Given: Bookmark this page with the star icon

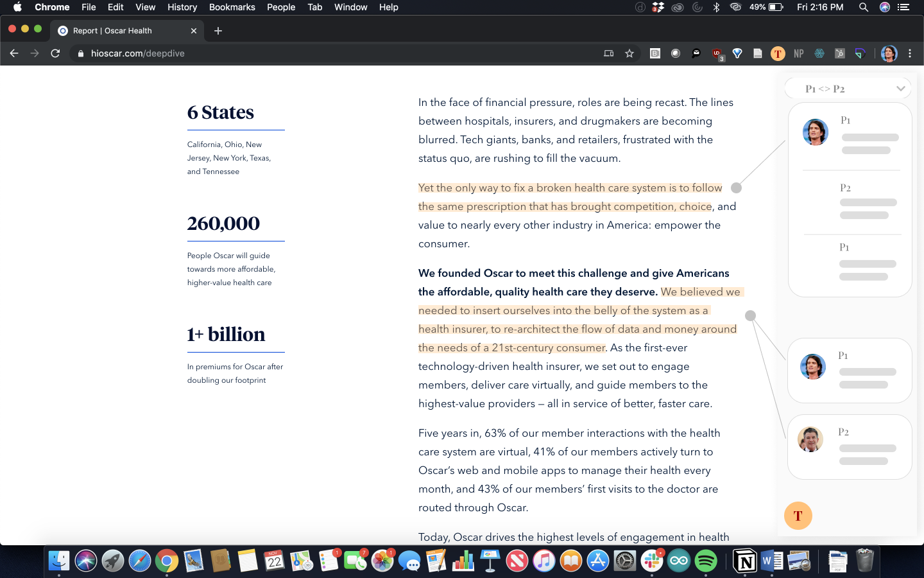Looking at the screenshot, I should [629, 54].
